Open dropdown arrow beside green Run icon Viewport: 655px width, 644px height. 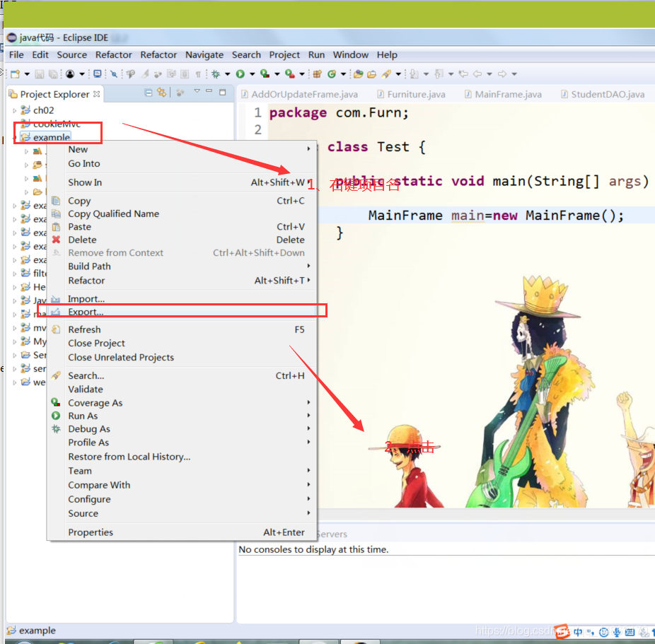253,74
